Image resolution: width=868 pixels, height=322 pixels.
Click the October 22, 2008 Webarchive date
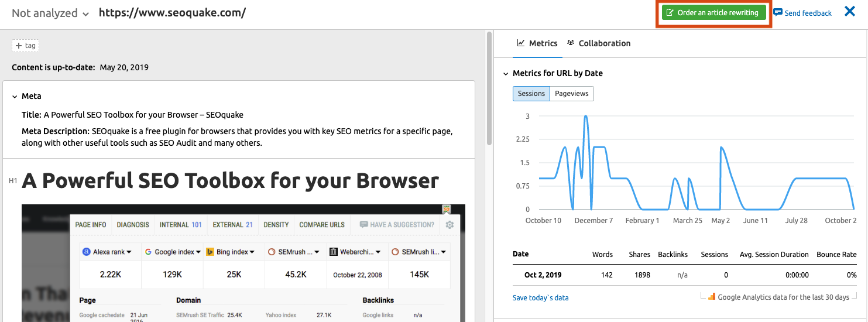coord(356,275)
